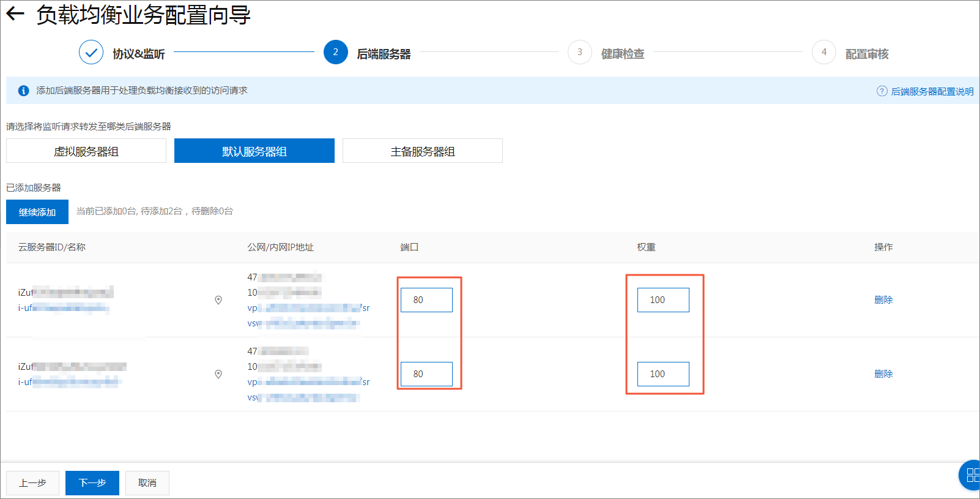This screenshot has height=499, width=980.
Task: Open 后端服务器配置说明 link
Action: coord(932,91)
